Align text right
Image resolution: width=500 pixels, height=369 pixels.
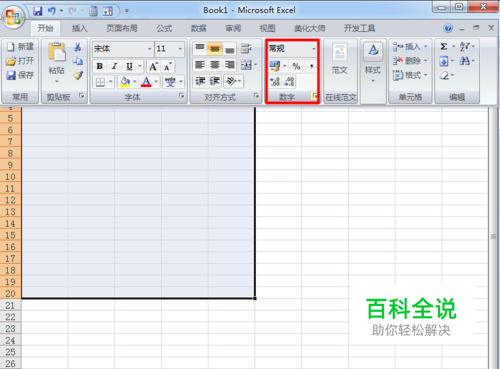[230, 65]
